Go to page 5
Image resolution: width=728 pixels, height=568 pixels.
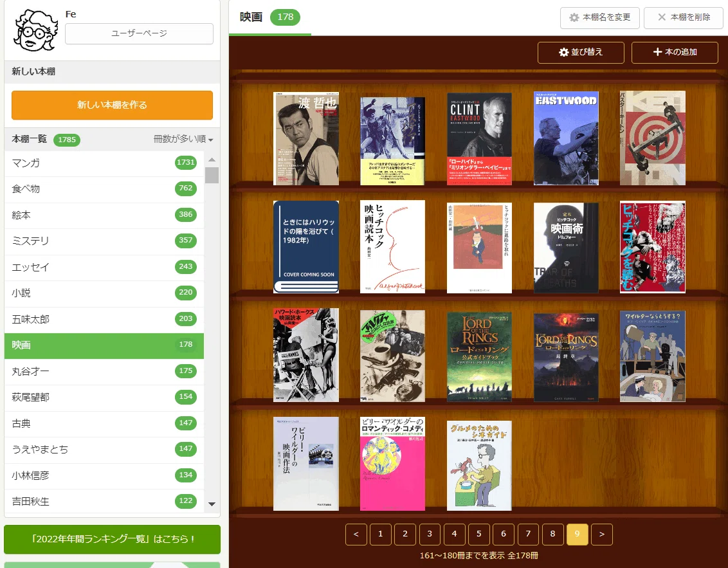click(479, 534)
